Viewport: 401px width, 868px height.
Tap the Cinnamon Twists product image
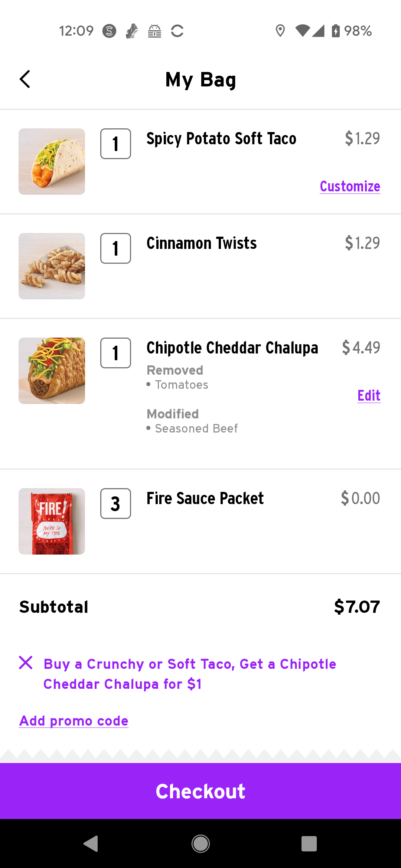(52, 266)
